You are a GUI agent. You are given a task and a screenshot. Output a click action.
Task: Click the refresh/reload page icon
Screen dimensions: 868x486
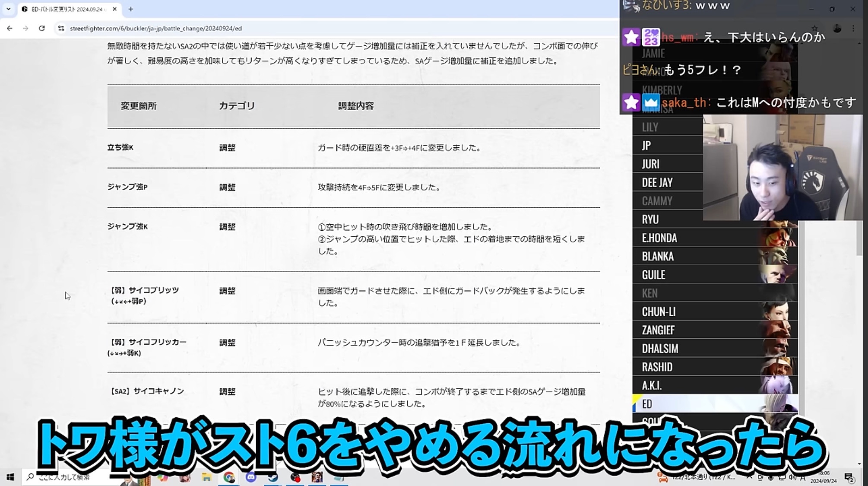[x=42, y=28]
